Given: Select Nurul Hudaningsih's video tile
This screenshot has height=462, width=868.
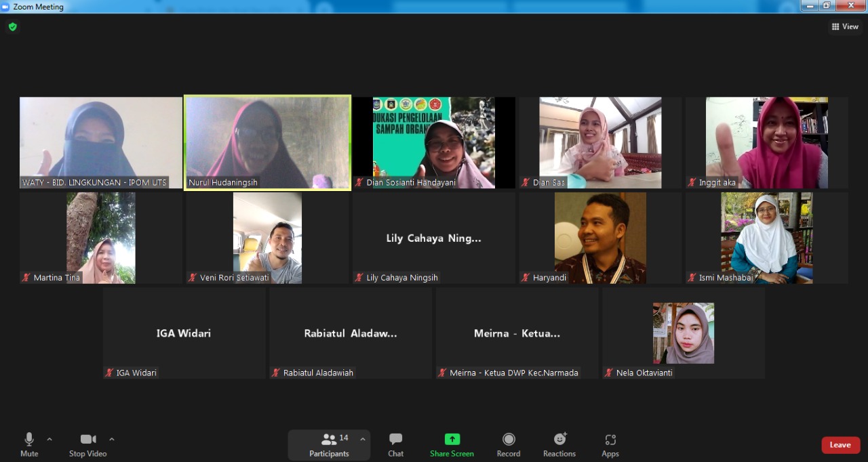Looking at the screenshot, I should pos(267,142).
